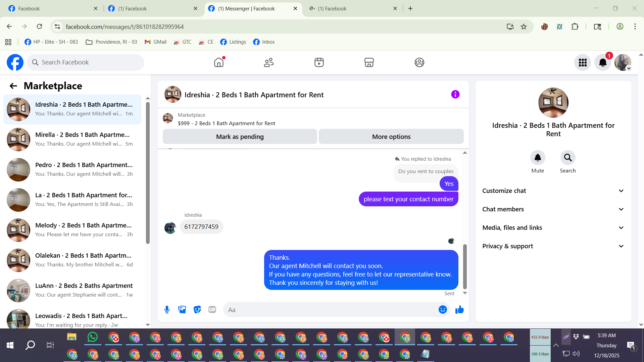Open the notifications bell
The width and height of the screenshot is (644, 362).
tap(603, 62)
